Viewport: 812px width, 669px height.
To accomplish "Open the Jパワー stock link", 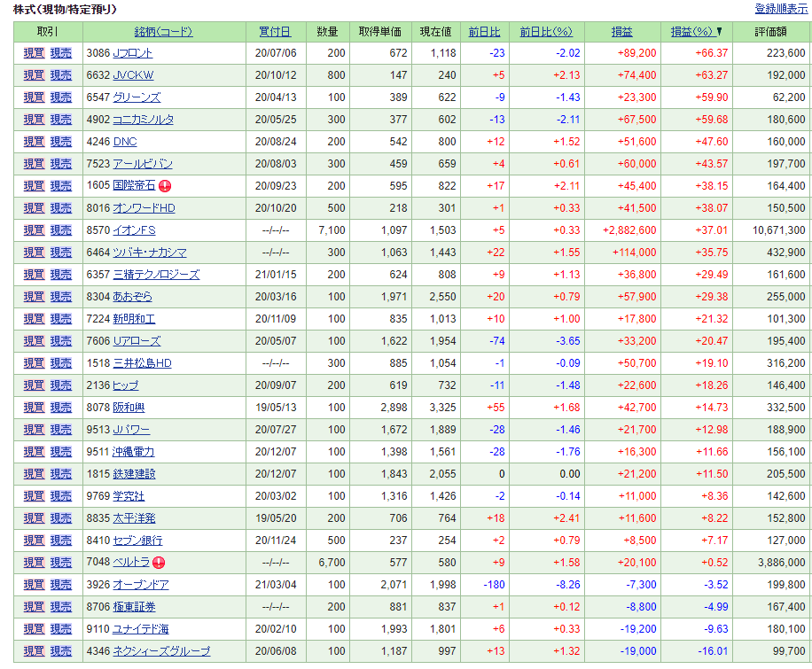I will (x=131, y=430).
